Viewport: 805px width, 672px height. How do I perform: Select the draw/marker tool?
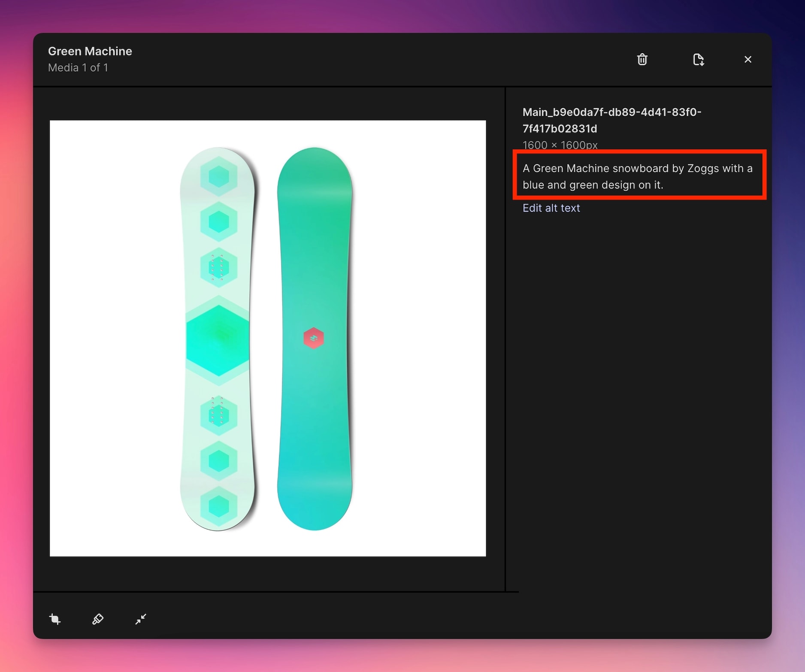point(98,619)
